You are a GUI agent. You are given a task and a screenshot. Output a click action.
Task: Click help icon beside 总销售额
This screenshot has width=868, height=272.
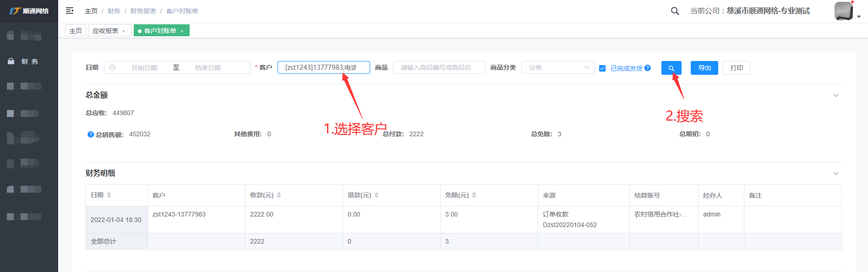(x=90, y=134)
